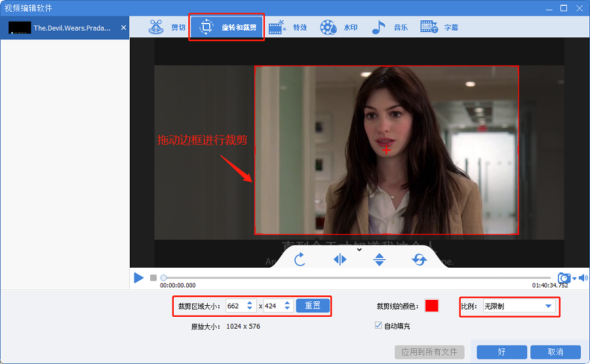Open the 剪切 tab
This screenshot has width=590, height=364.
tap(167, 27)
